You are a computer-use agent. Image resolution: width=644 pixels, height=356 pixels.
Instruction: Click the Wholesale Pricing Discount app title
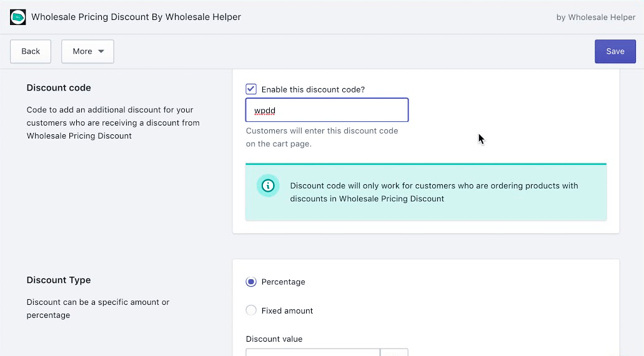click(136, 17)
